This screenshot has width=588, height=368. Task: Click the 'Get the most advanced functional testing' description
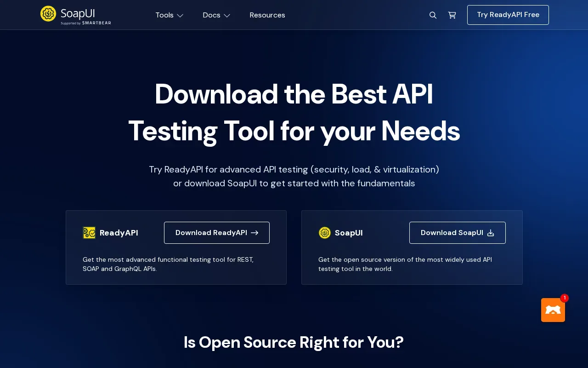pos(168,264)
